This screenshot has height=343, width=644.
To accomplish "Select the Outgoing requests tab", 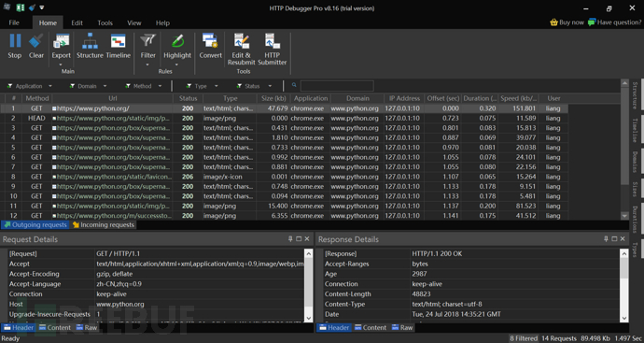I will click(x=35, y=225).
